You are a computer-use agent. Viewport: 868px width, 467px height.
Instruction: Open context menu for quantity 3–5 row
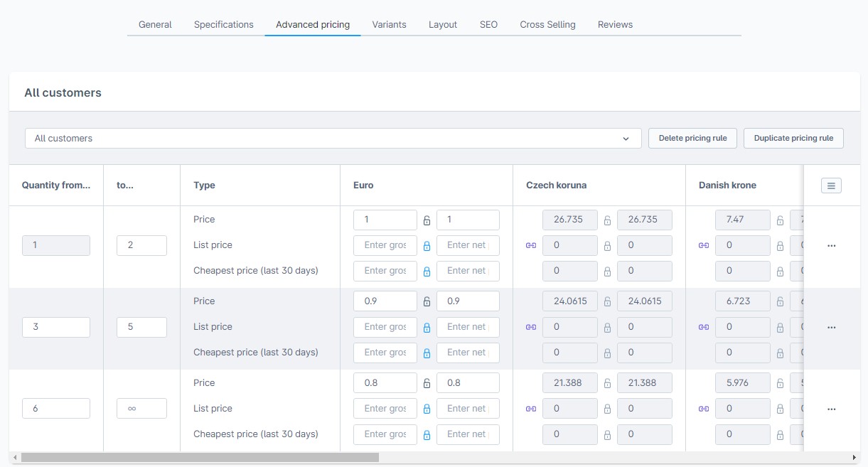pyautogui.click(x=831, y=328)
